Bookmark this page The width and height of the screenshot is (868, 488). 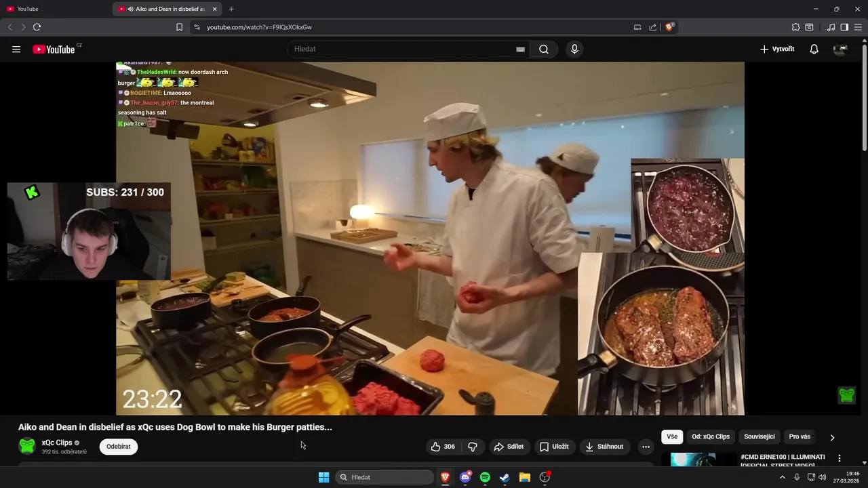point(179,27)
